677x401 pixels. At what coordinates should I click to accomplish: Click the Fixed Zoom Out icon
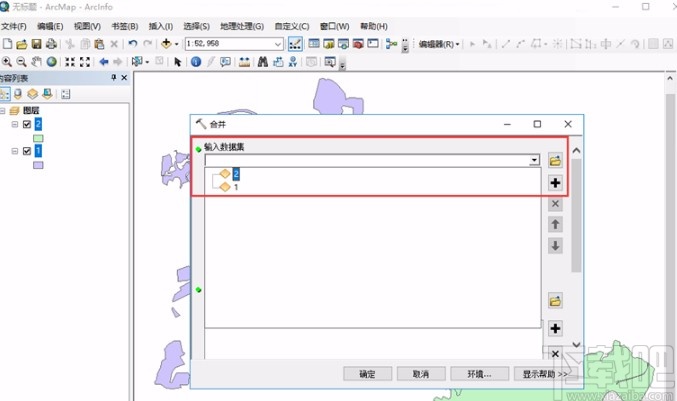pos(85,62)
